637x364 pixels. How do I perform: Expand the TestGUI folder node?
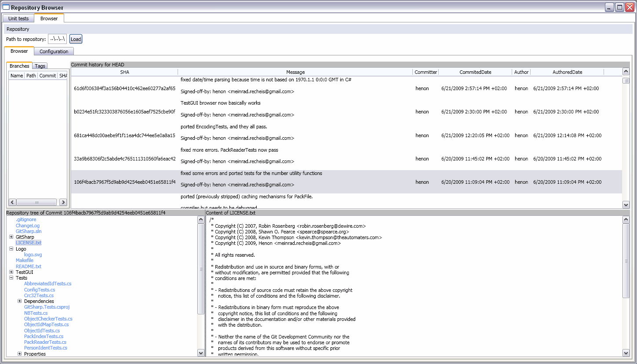tap(11, 272)
